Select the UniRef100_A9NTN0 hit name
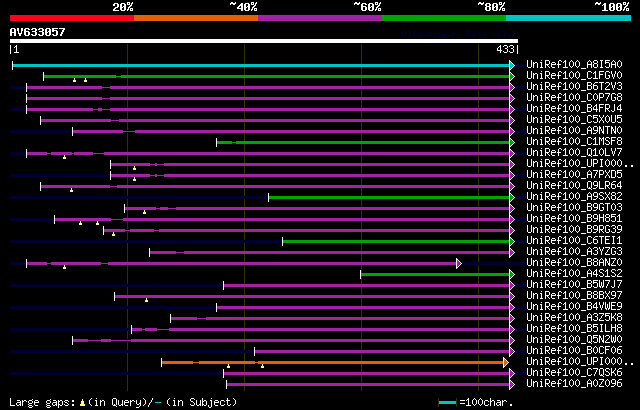The width and height of the screenshot is (640, 410). click(x=574, y=131)
